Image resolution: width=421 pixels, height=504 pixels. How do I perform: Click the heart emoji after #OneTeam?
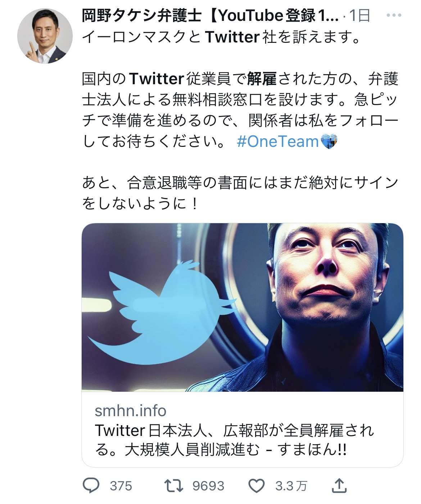tap(328, 141)
